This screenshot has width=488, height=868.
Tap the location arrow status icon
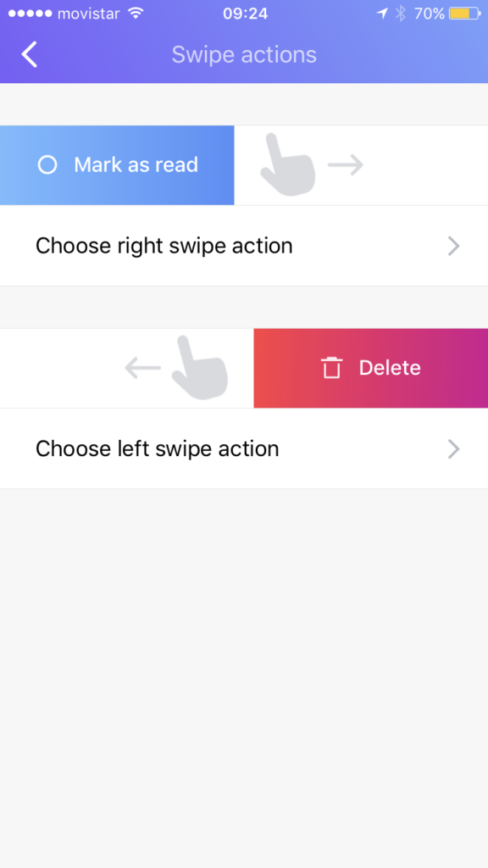coord(382,14)
